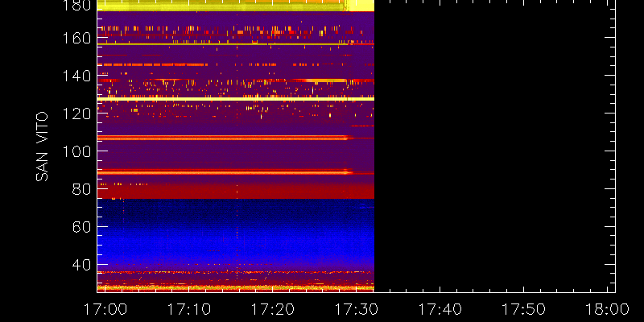Click the 60 frequency axis label
Viewport: 644px width, 322px height.
coord(81,226)
